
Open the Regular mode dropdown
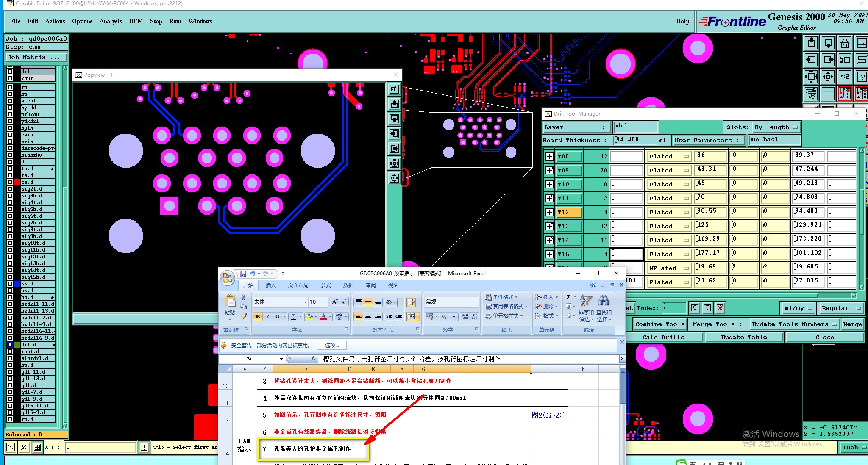pos(841,308)
